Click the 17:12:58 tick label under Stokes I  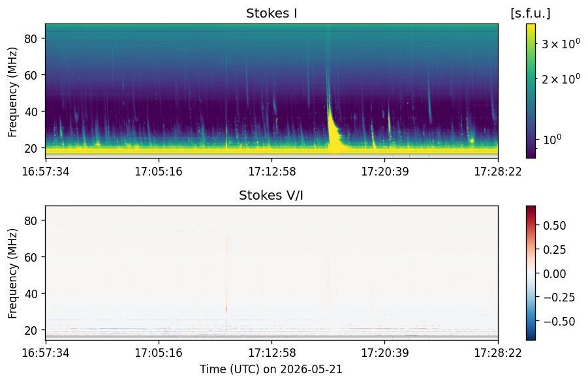[x=272, y=172]
